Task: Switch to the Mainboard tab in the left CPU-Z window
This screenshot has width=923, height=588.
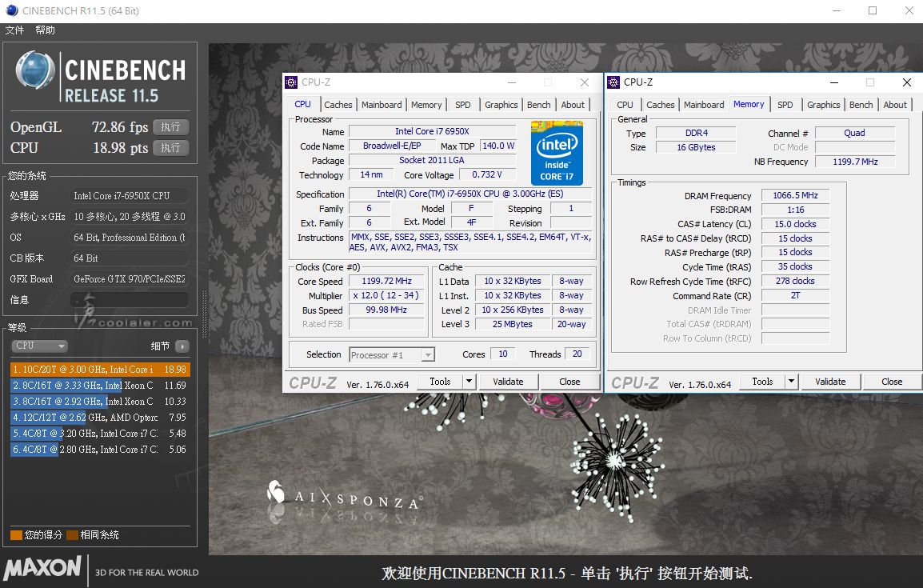Action: (x=382, y=105)
